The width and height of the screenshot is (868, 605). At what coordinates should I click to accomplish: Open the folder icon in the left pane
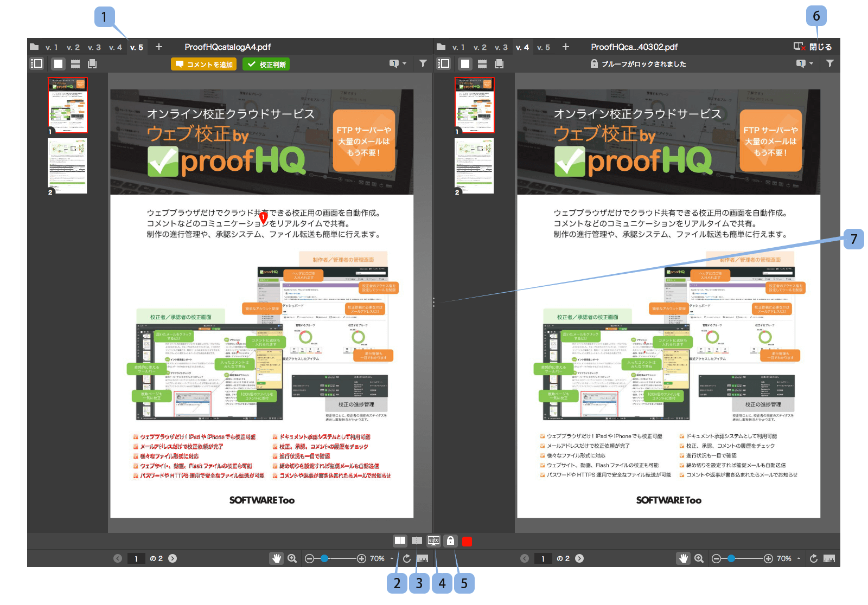[34, 47]
